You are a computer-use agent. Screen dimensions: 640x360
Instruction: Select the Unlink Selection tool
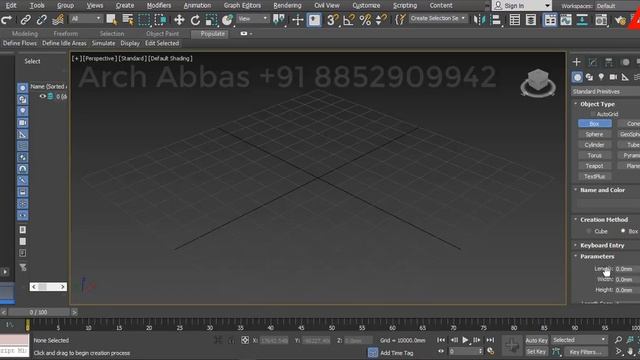click(42, 20)
